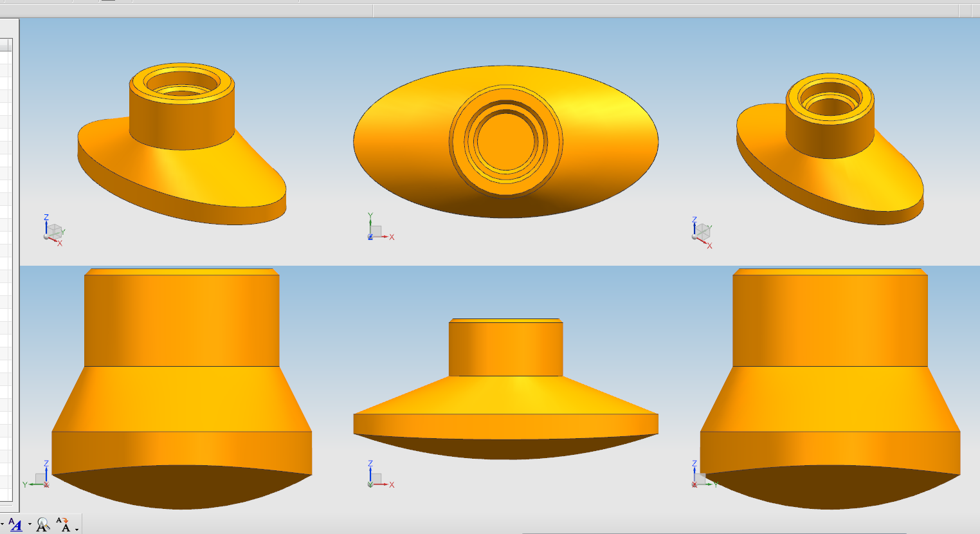Open the text style tool (underlined blue A)
The height and width of the screenshot is (534, 980).
pos(16,525)
